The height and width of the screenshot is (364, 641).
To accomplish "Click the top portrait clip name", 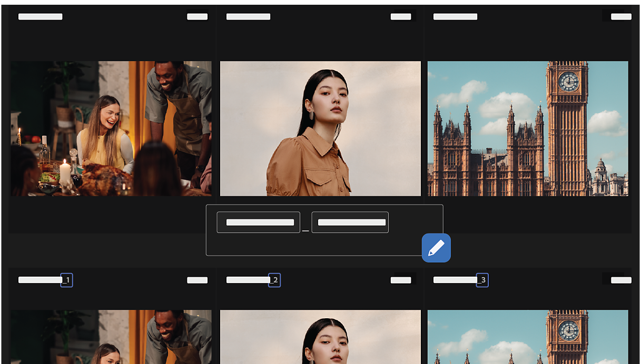I will click(x=248, y=17).
